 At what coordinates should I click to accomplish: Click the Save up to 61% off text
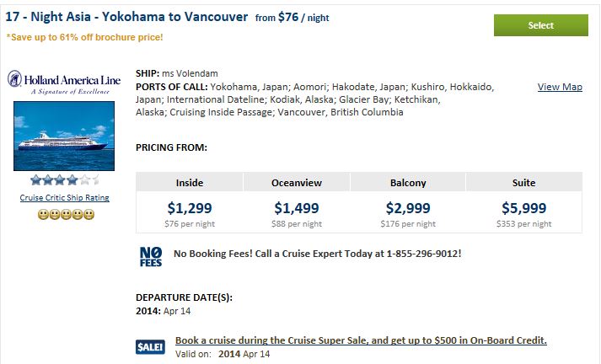tap(84, 38)
